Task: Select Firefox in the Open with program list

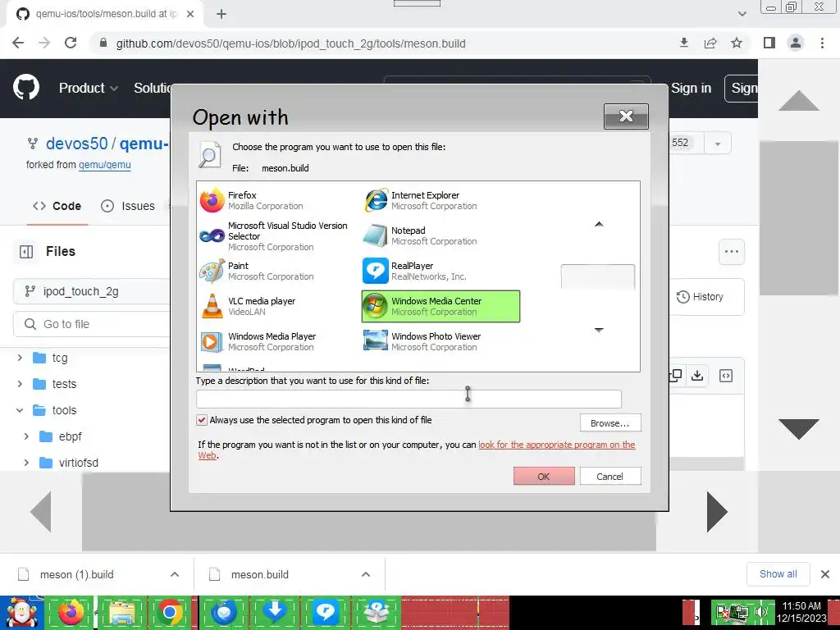Action: click(x=252, y=200)
